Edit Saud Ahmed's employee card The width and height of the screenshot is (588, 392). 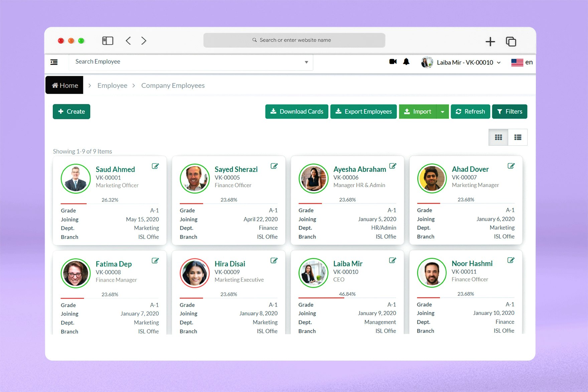[155, 166]
